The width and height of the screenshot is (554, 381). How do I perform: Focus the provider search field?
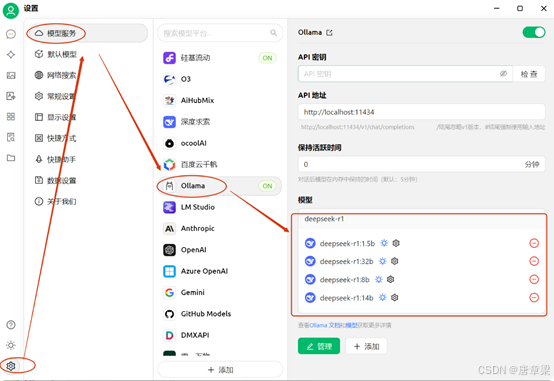220,33
